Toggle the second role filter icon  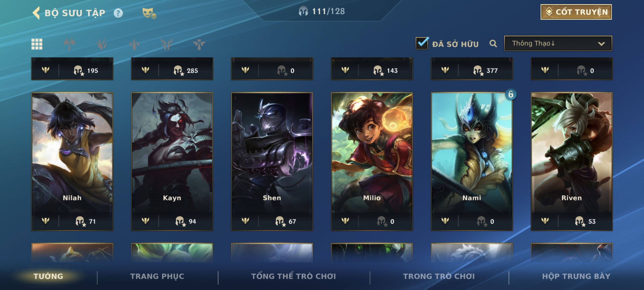click(102, 44)
